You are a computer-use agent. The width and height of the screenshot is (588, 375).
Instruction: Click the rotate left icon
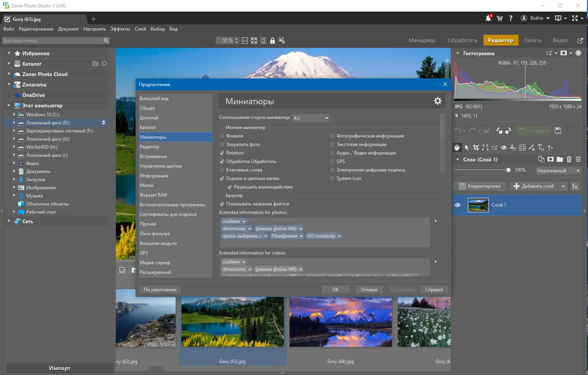click(x=499, y=130)
